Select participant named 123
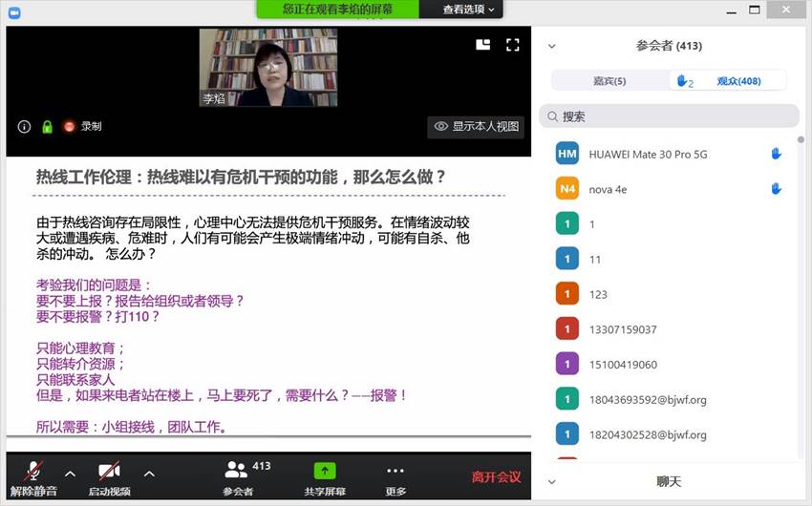Screen dimensions: 812x506 tap(671, 294)
